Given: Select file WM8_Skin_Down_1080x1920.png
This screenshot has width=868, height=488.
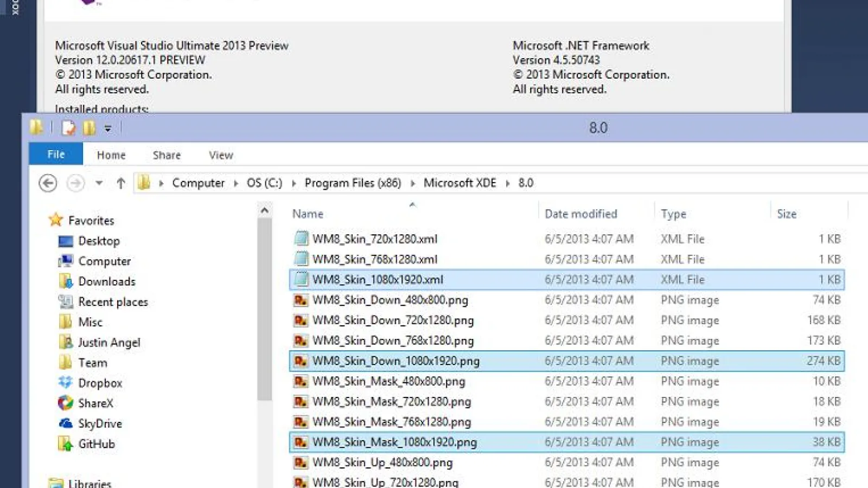Looking at the screenshot, I should pos(567,361).
